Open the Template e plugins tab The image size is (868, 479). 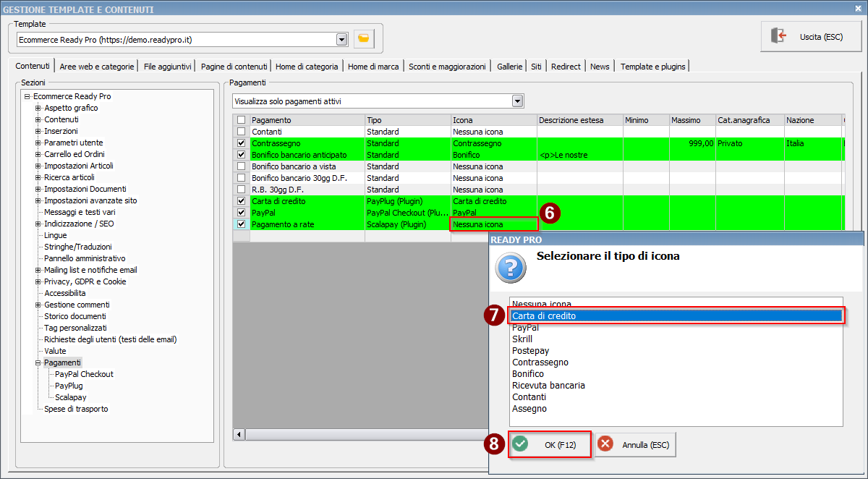point(652,67)
